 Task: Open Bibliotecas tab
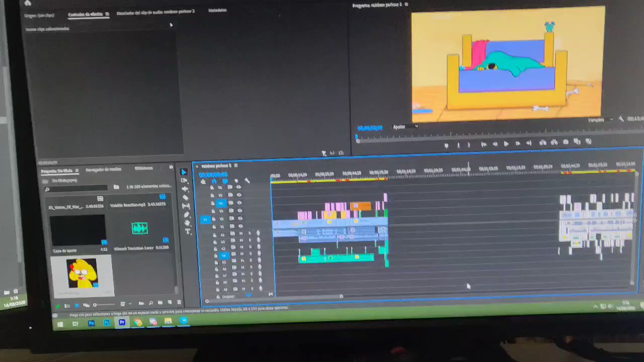[x=143, y=168]
